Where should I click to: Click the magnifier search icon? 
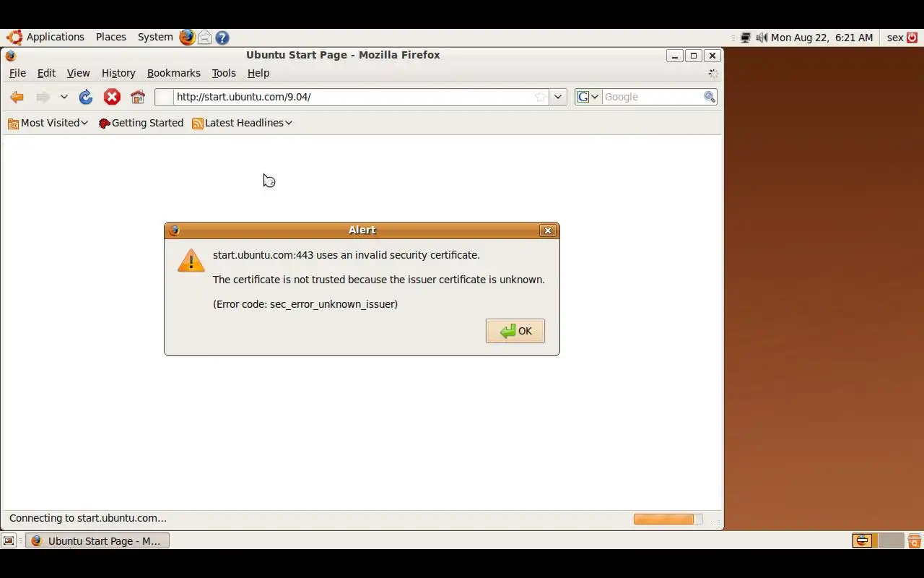[x=710, y=97]
